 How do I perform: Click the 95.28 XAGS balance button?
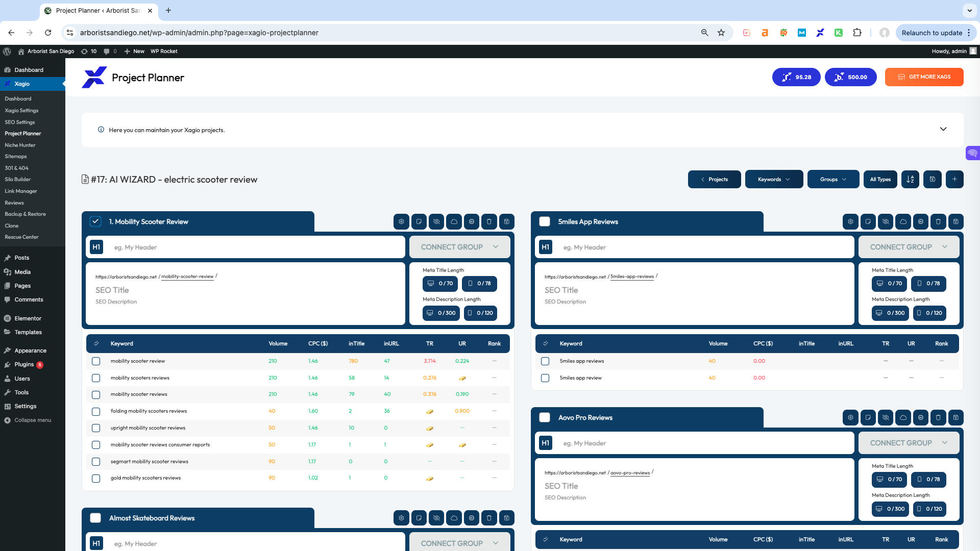point(796,77)
